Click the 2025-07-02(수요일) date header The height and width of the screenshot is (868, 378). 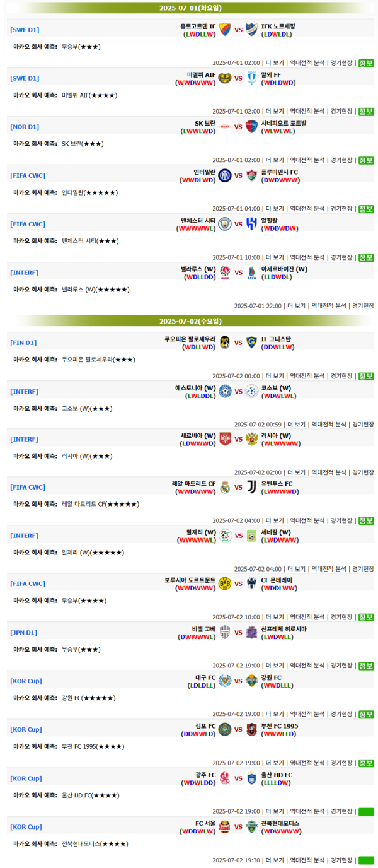coord(190,321)
